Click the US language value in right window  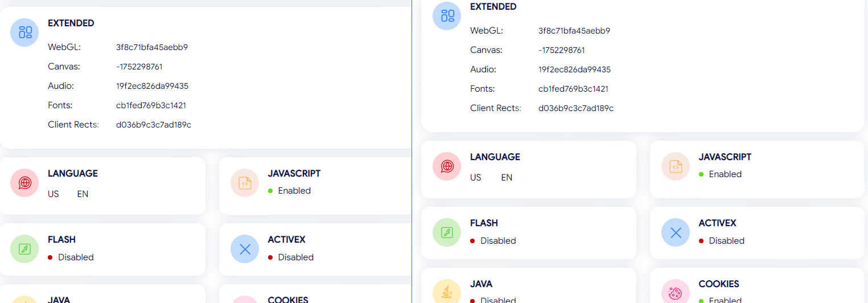pos(476,178)
